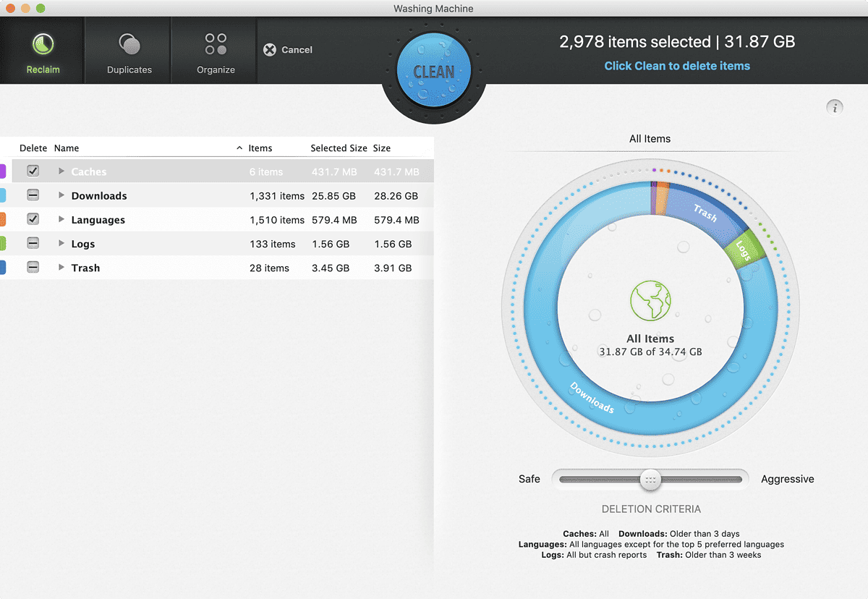
Task: Click the Name column sort arrow
Action: 239,148
